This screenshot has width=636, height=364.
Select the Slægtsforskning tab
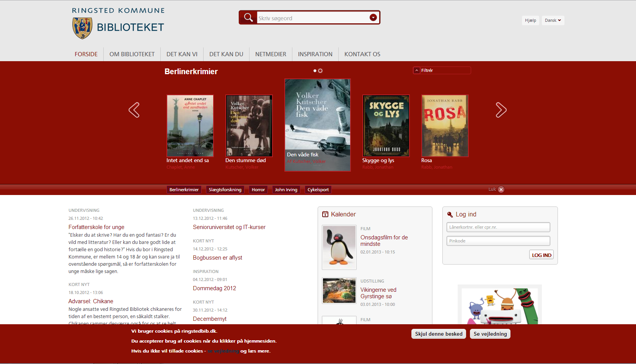coord(225,190)
